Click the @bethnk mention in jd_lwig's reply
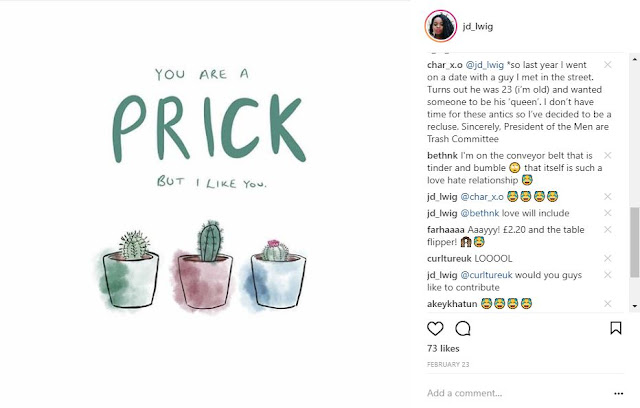The height and width of the screenshot is (408, 640). 486,214
